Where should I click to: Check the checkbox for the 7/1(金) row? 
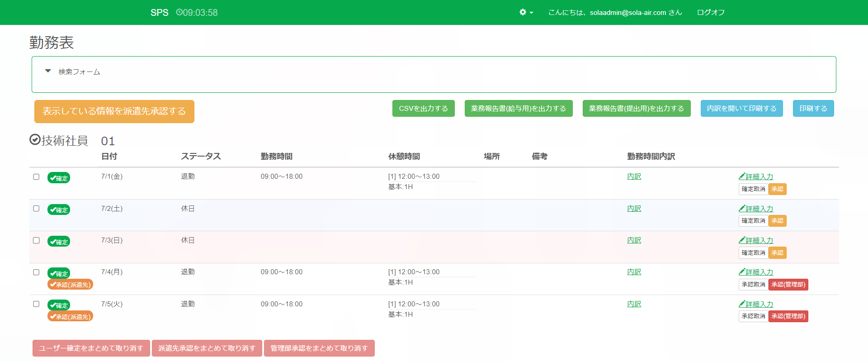coord(36,177)
